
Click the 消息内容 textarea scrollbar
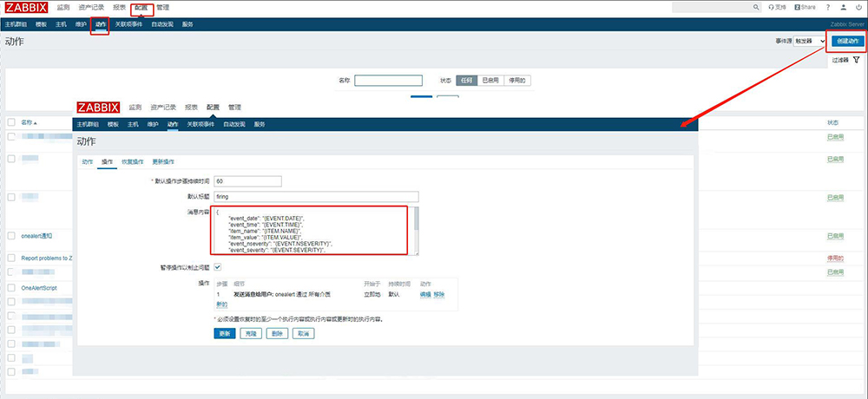[416, 231]
